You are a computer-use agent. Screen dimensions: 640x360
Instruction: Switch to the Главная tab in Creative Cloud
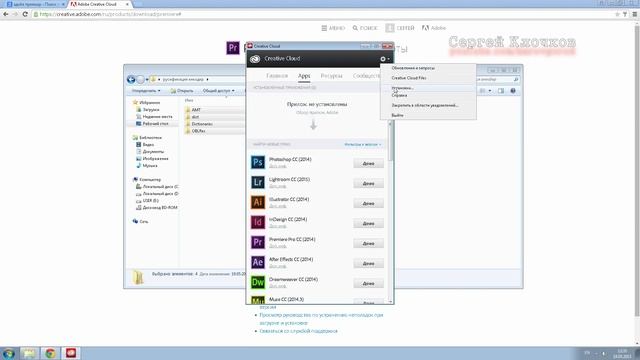pyautogui.click(x=277, y=76)
